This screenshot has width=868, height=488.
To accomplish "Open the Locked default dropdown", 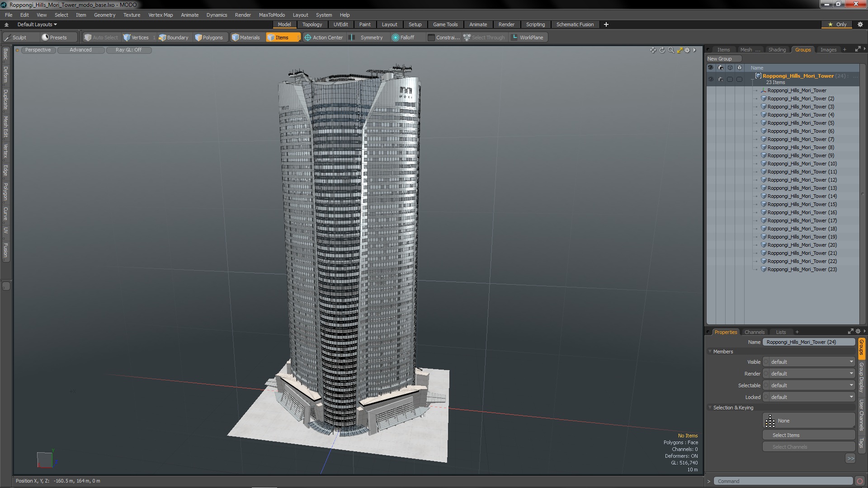I will pyautogui.click(x=809, y=397).
